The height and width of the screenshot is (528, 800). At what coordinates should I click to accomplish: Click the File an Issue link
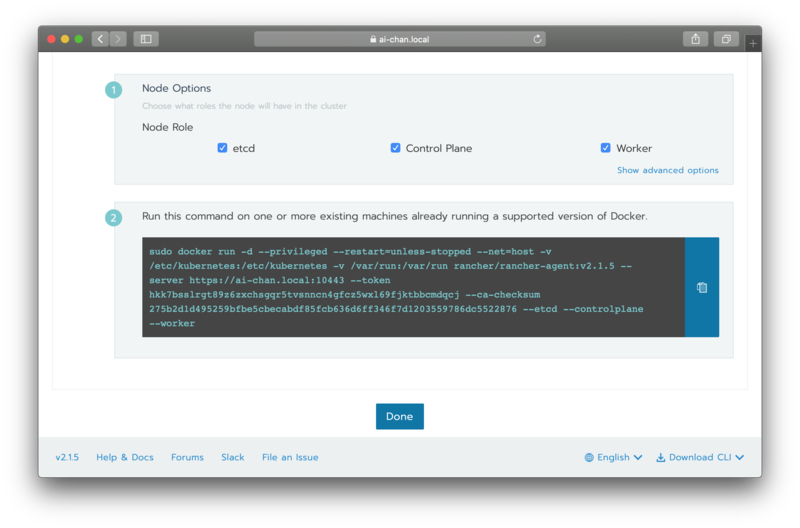[x=290, y=457]
